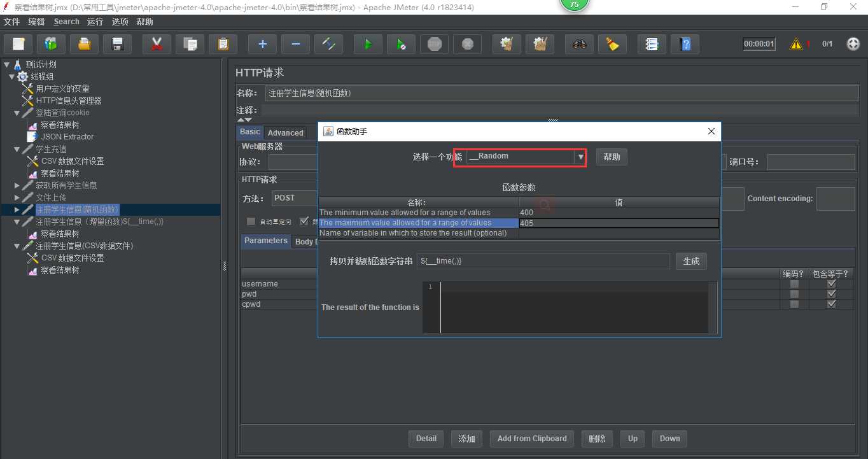Click the Shutdown toolbar icon

(x=467, y=44)
